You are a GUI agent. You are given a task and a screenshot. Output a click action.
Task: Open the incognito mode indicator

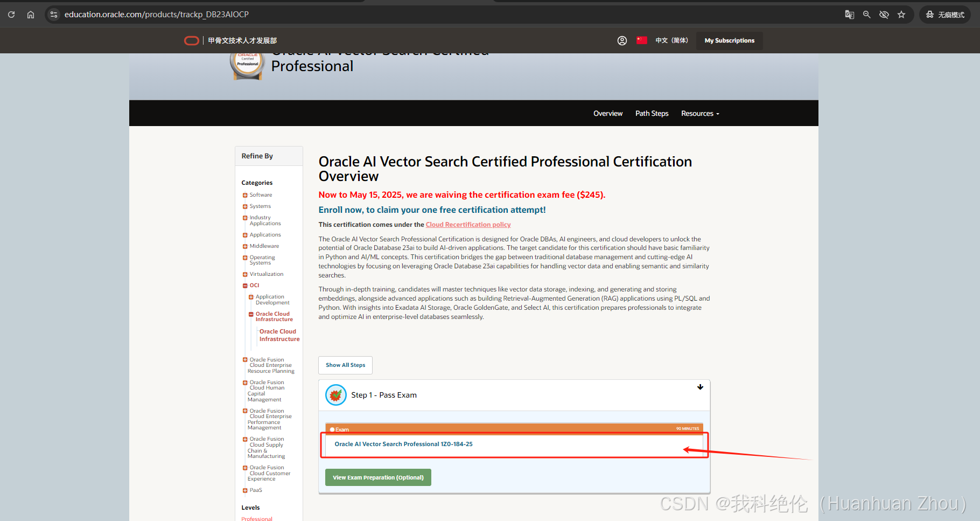coord(945,15)
